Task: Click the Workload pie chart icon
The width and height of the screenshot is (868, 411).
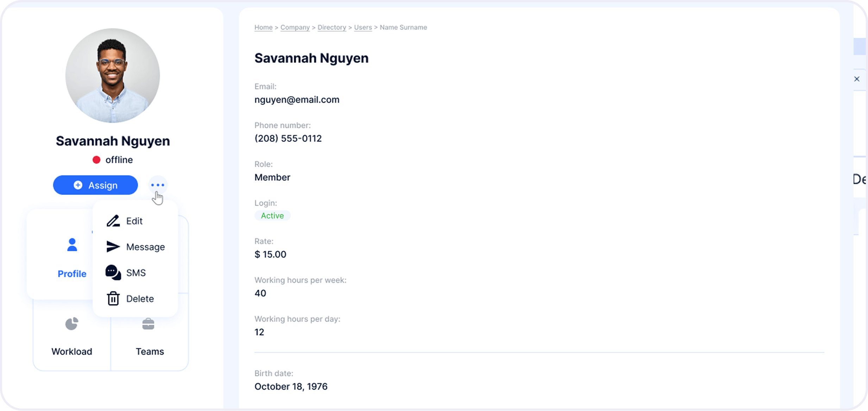Action: 72,324
